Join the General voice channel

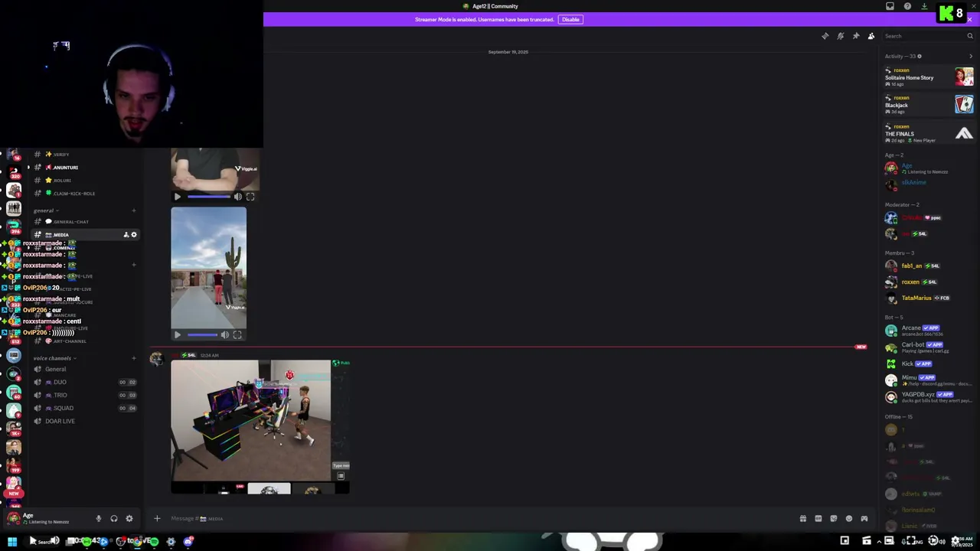[x=84, y=369]
